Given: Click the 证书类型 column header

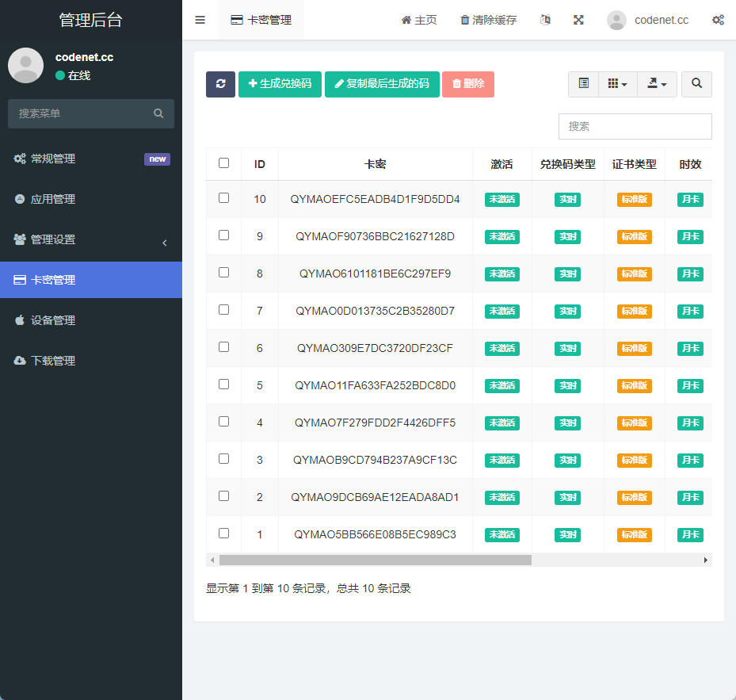Looking at the screenshot, I should pyautogui.click(x=634, y=164).
